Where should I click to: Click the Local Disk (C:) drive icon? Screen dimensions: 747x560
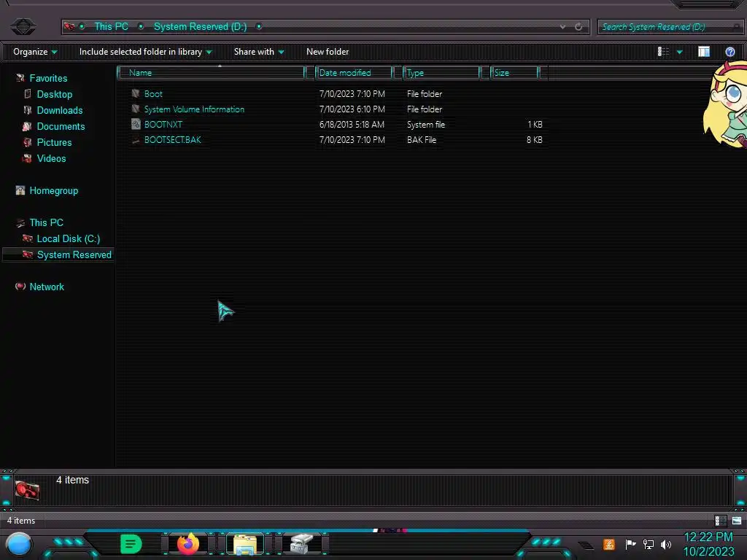pyautogui.click(x=28, y=238)
